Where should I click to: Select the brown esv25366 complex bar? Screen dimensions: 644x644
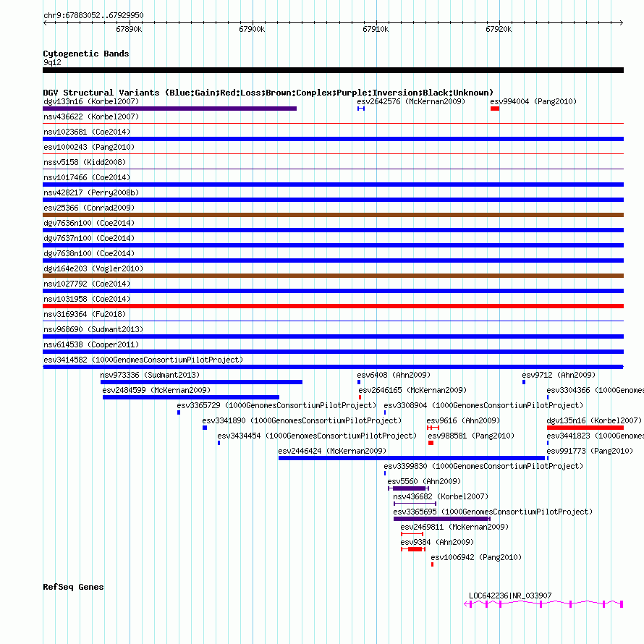pos(333,215)
